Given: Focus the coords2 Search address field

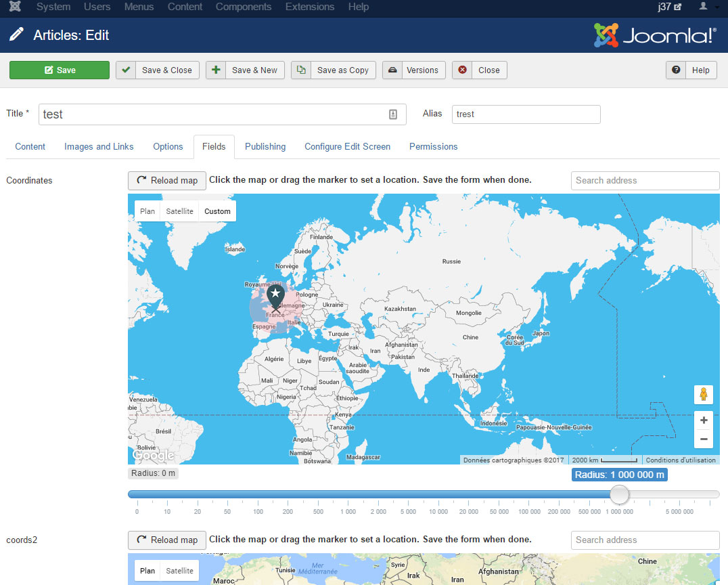Looking at the screenshot, I should (645, 540).
